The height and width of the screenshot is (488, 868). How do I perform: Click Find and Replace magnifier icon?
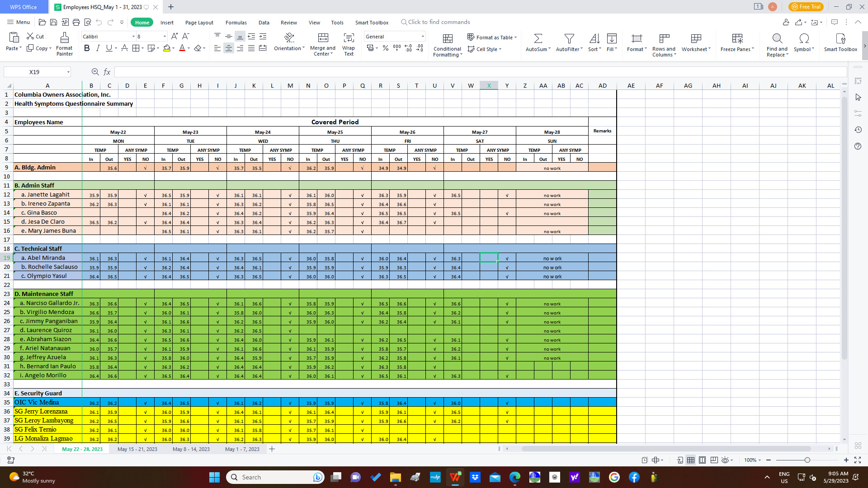point(777,38)
